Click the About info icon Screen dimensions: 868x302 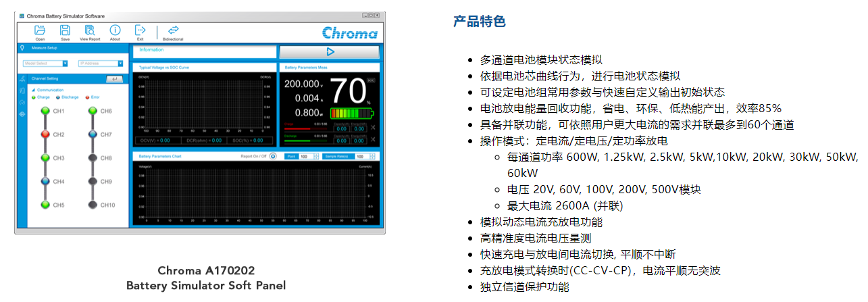[115, 30]
